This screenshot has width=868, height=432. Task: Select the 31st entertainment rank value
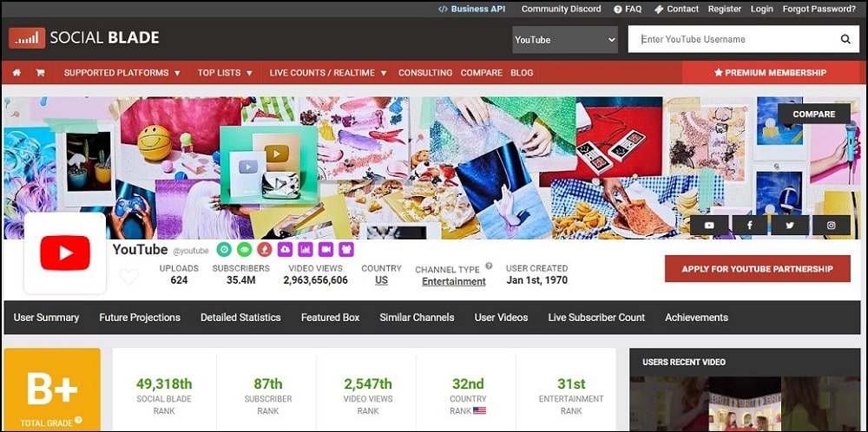(571, 384)
